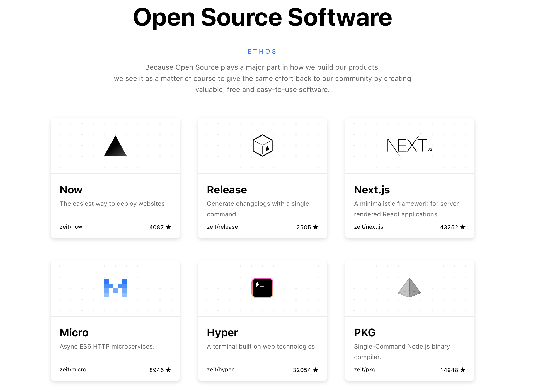Open the Release card title

coord(227,190)
